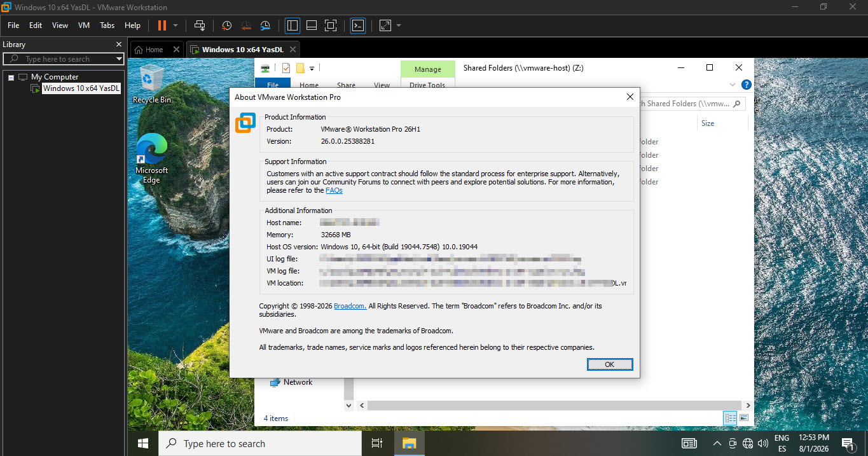Image resolution: width=868 pixels, height=456 pixels.
Task: Open the VMware File menu
Action: (x=13, y=25)
